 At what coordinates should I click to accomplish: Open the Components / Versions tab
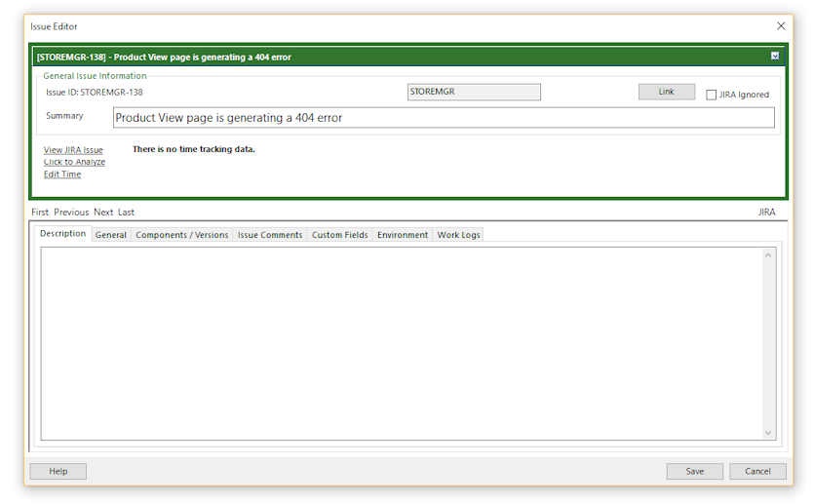pos(181,235)
